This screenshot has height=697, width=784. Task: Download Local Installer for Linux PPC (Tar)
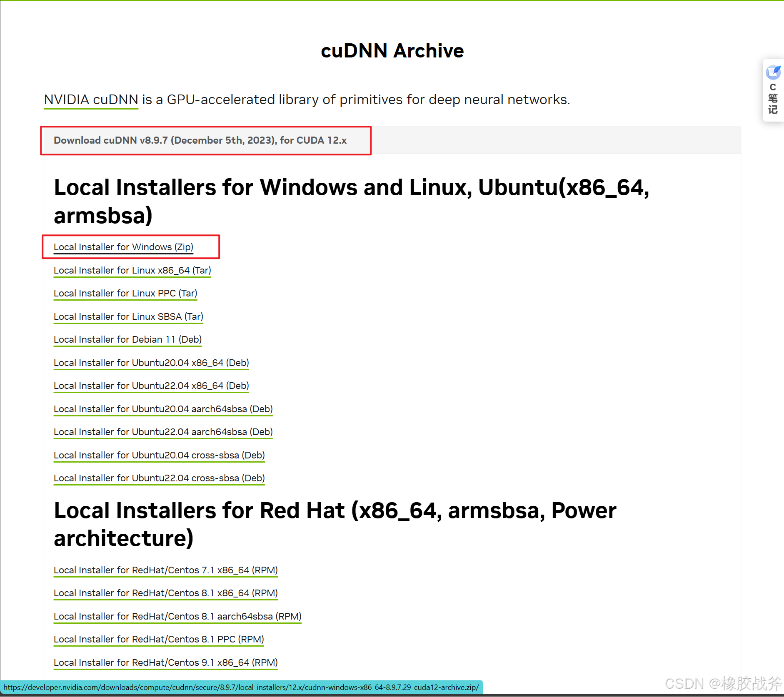pos(125,293)
